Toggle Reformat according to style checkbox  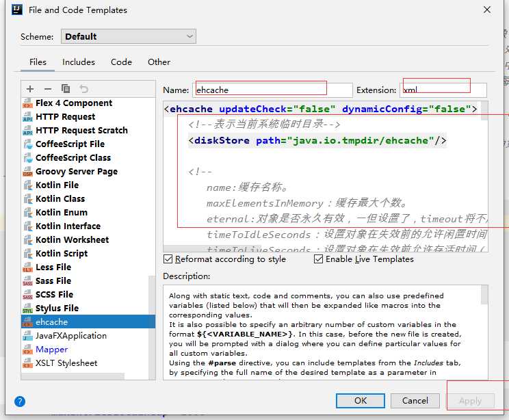pos(168,259)
